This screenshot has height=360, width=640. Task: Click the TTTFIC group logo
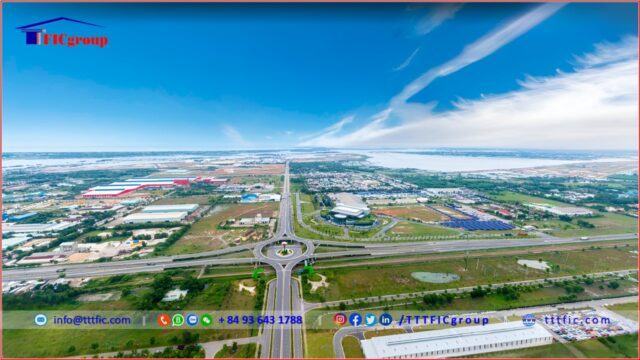point(62,33)
